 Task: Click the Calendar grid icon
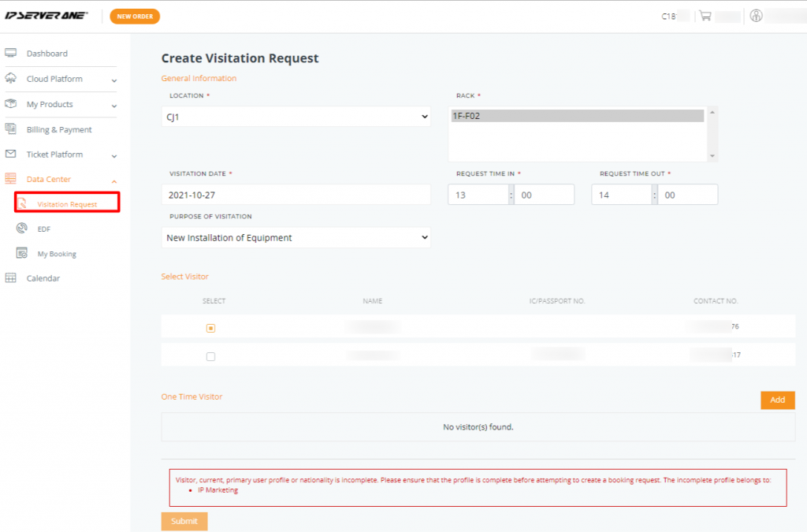[11, 277]
